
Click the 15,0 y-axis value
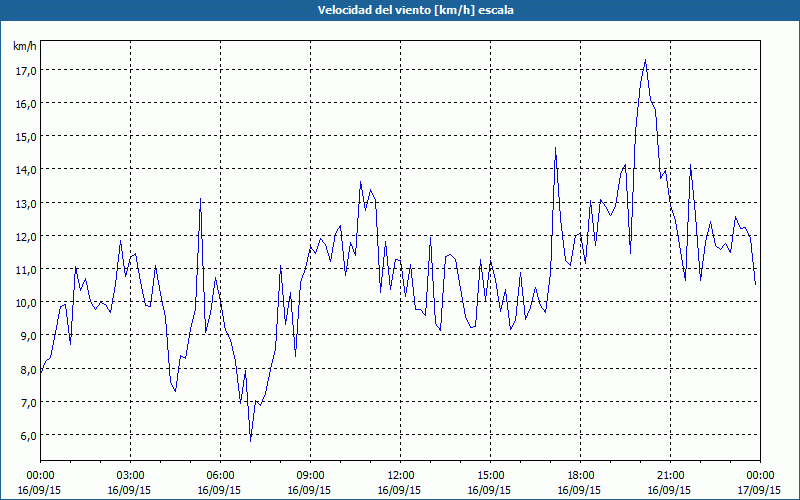(x=26, y=137)
